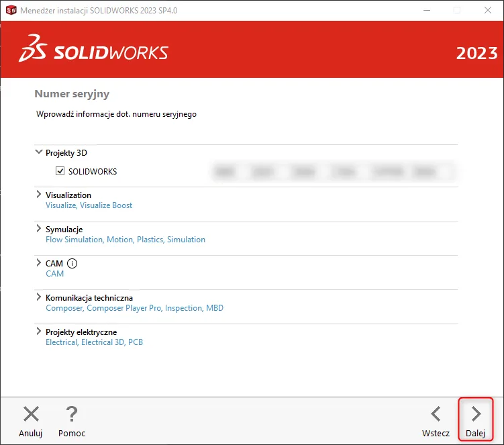
Task: Expand the Visualization section
Action: coord(38,194)
